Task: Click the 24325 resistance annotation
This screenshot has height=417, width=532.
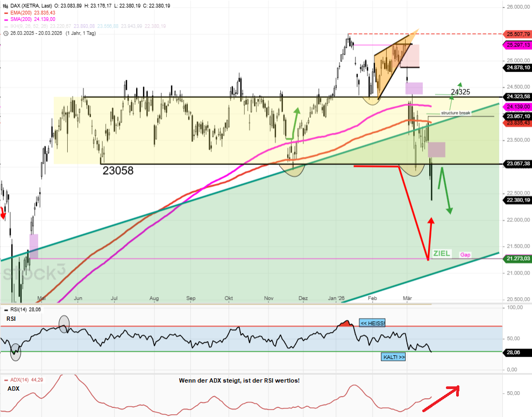Action: click(x=460, y=92)
